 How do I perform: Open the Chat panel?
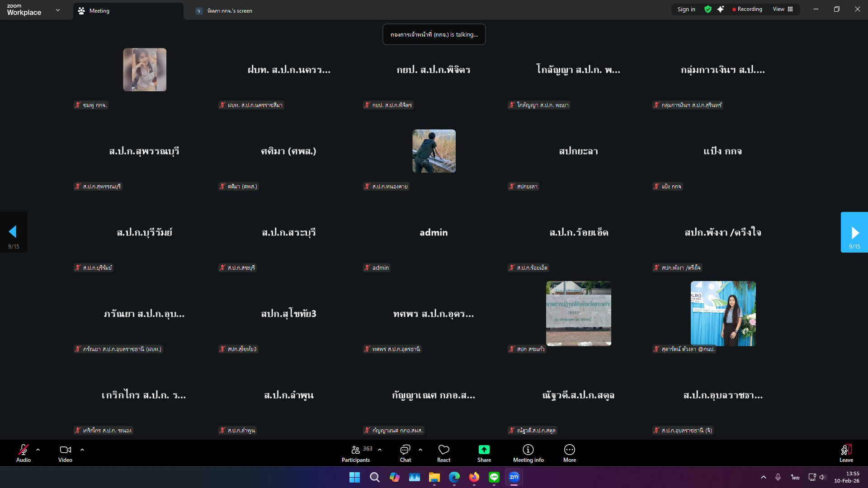405,450
